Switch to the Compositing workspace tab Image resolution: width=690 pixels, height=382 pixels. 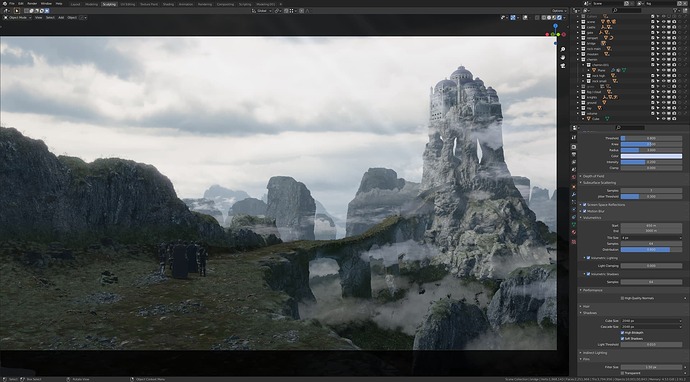(225, 4)
